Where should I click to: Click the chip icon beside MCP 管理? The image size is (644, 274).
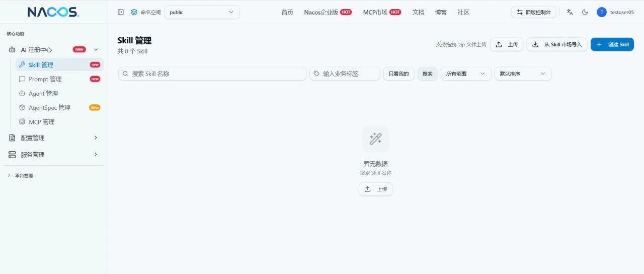pyautogui.click(x=22, y=121)
